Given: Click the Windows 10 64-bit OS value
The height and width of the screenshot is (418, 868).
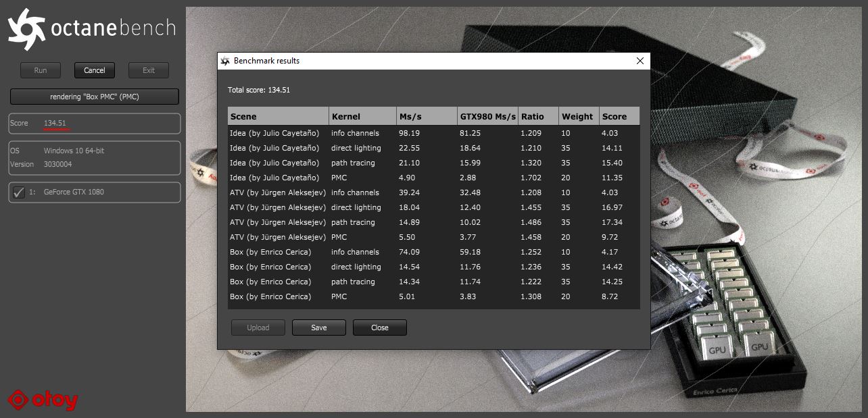Looking at the screenshot, I should (x=74, y=151).
